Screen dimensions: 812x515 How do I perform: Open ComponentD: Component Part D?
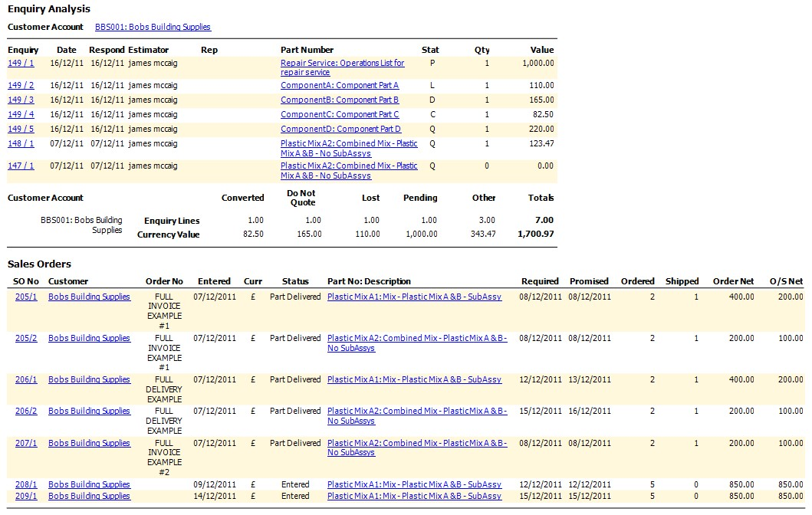pos(340,130)
